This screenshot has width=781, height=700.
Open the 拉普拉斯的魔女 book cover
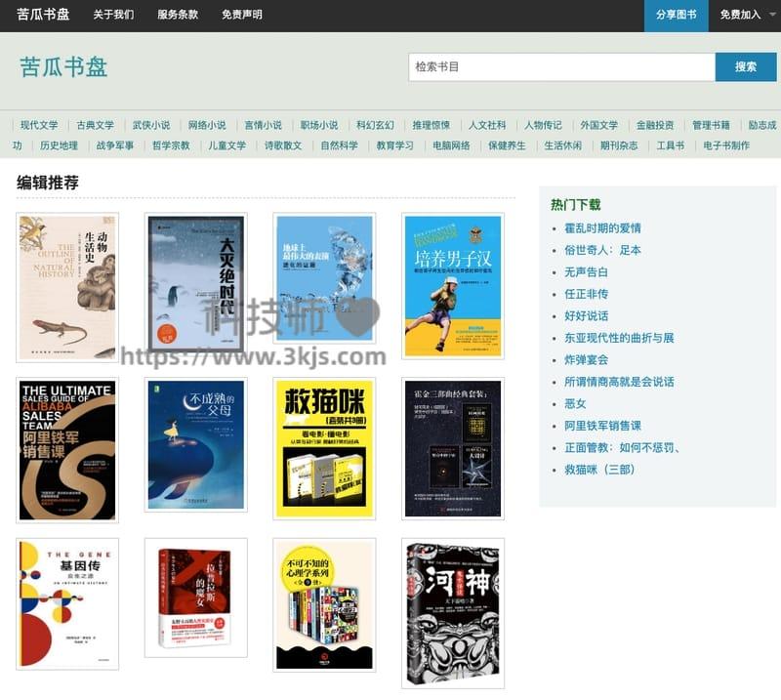click(196, 597)
